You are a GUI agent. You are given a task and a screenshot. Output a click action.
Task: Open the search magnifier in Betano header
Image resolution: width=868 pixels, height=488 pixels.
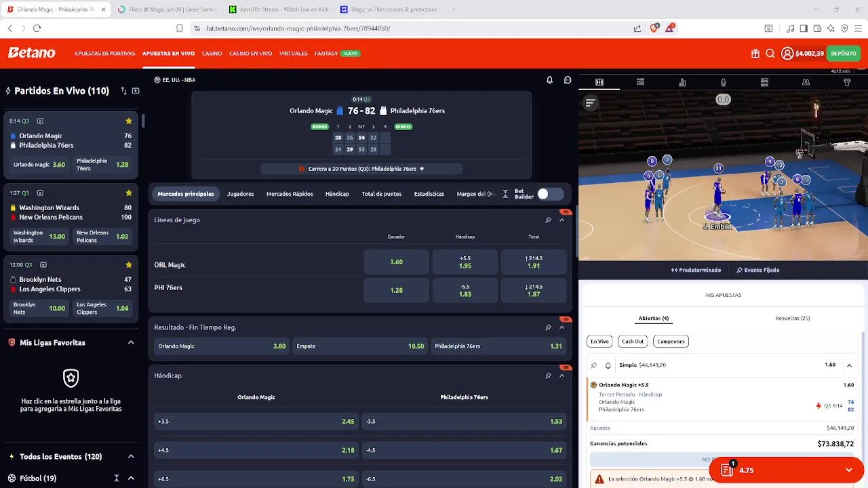pyautogui.click(x=770, y=54)
